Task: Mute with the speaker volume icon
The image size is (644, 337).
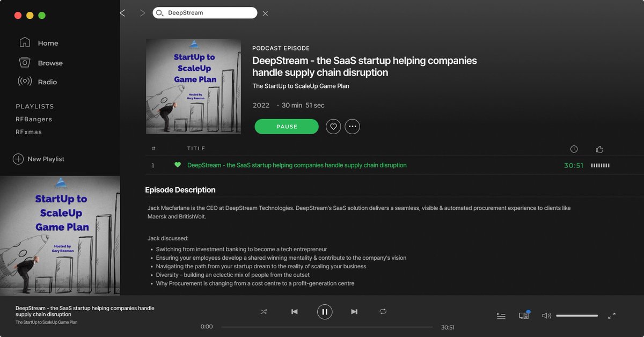Action: click(x=546, y=316)
